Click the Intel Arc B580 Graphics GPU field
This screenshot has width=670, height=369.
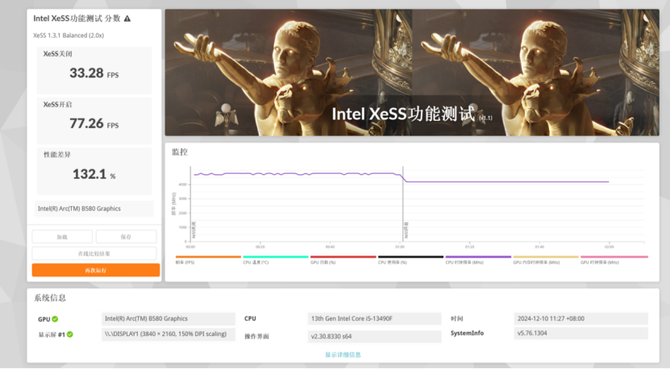(x=168, y=319)
